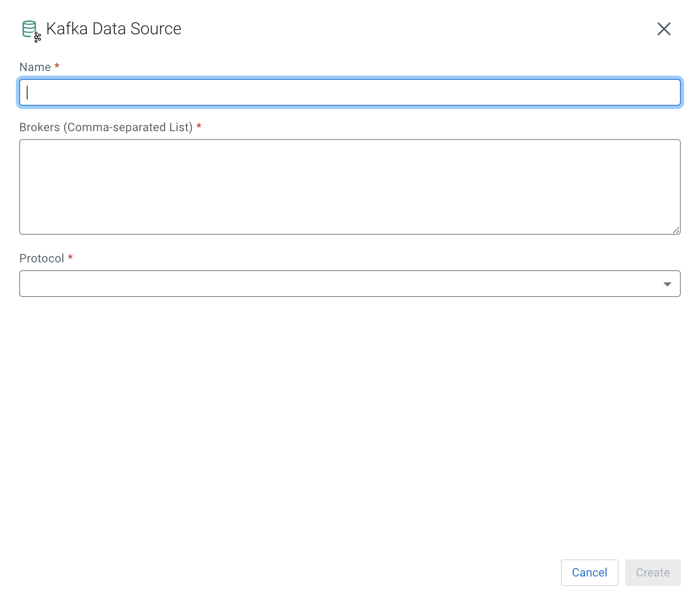This screenshot has width=700, height=594.
Task: Click the Cancel button
Action: (x=589, y=572)
